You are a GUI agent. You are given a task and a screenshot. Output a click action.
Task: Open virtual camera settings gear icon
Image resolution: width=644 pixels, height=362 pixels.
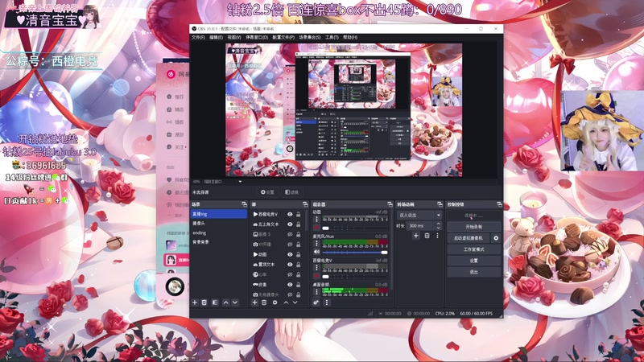pos(496,238)
